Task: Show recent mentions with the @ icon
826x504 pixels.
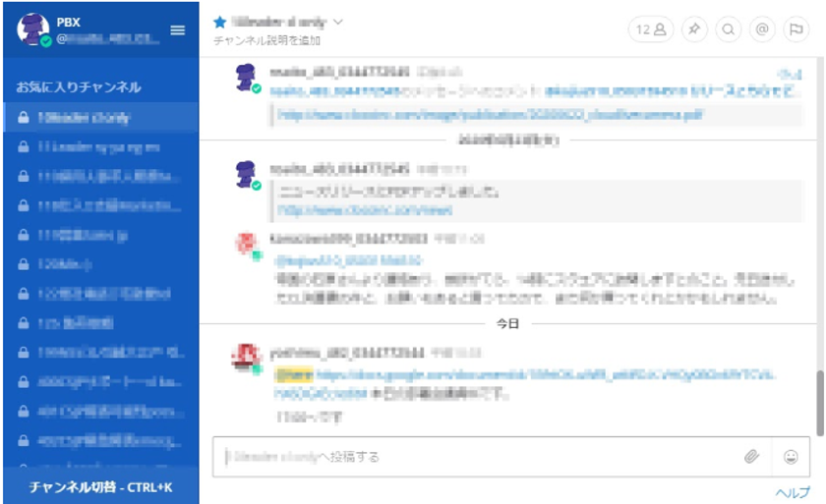Action: point(762,29)
